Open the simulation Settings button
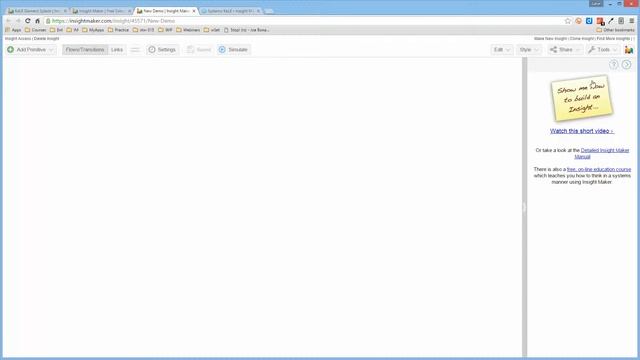Image resolution: width=640 pixels, height=360 pixels. click(162, 49)
